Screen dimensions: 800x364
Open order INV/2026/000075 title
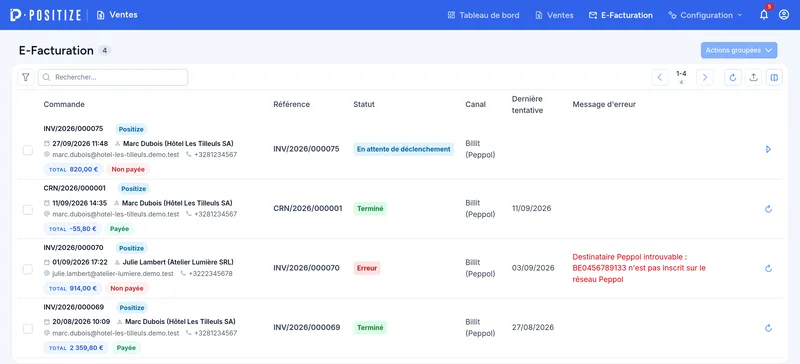click(x=73, y=129)
